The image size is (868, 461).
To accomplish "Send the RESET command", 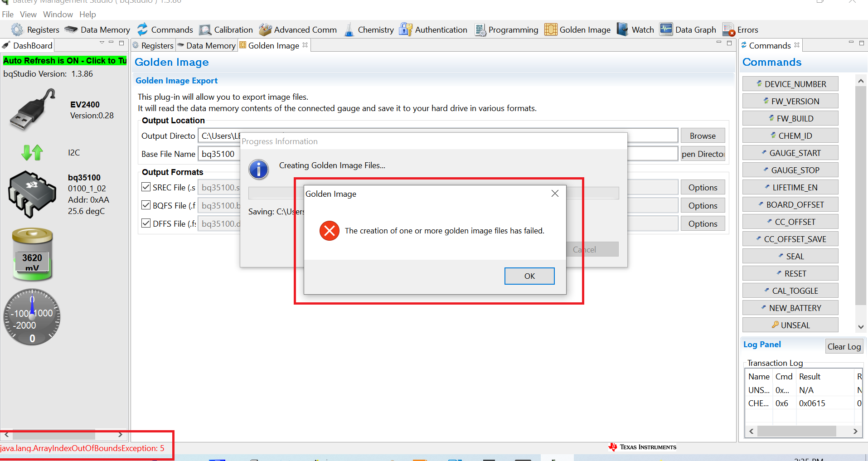I will point(790,273).
